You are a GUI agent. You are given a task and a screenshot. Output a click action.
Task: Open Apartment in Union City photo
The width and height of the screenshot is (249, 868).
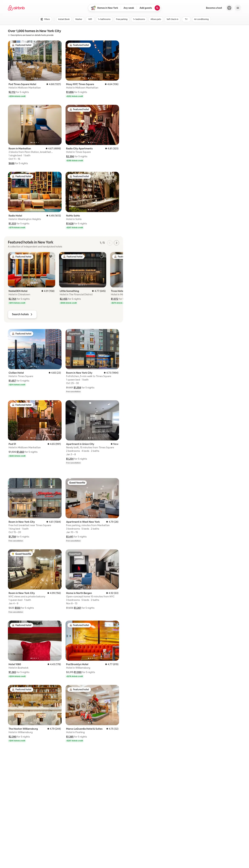[92, 420]
